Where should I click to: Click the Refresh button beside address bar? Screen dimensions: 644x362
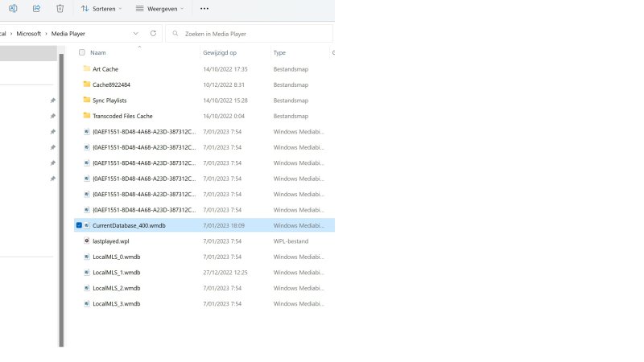click(153, 34)
